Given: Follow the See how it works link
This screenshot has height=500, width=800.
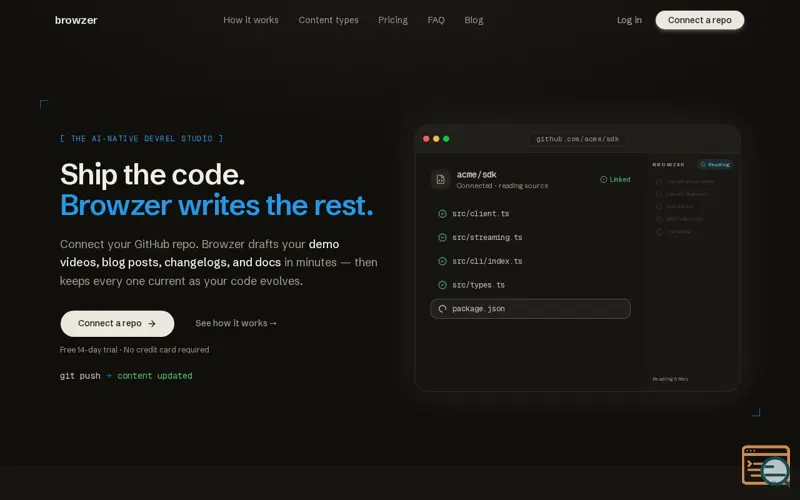Looking at the screenshot, I should pos(236,323).
